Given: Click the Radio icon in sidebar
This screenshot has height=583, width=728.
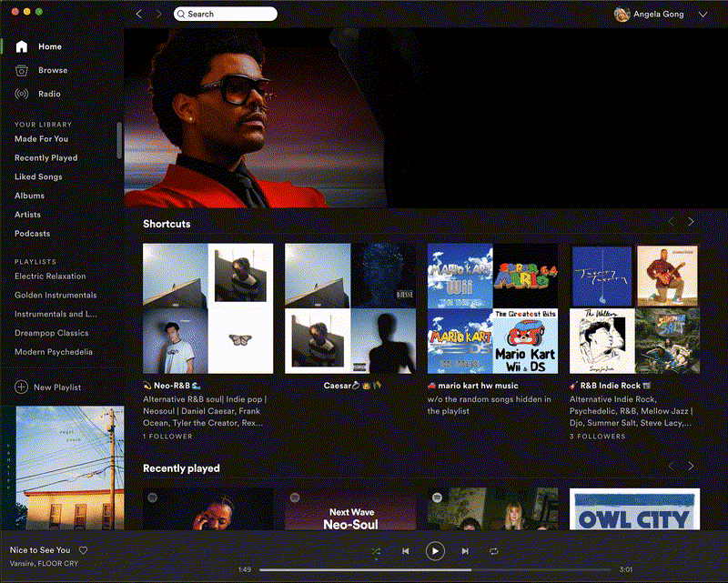Looking at the screenshot, I should pos(22,94).
